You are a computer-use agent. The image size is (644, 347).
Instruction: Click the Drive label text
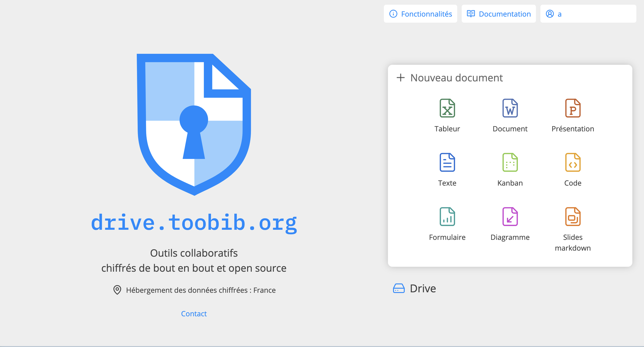coord(423,288)
